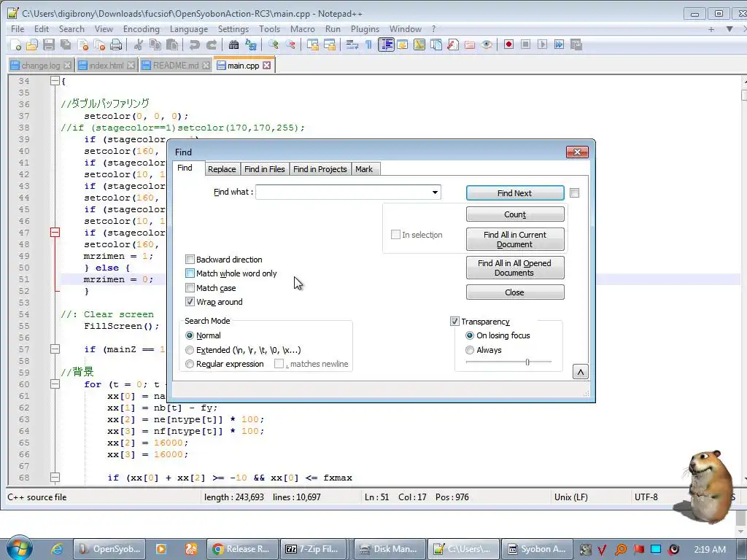747x560 pixels.
Task: Switch to the Find in Projects tab
Action: pyautogui.click(x=320, y=169)
